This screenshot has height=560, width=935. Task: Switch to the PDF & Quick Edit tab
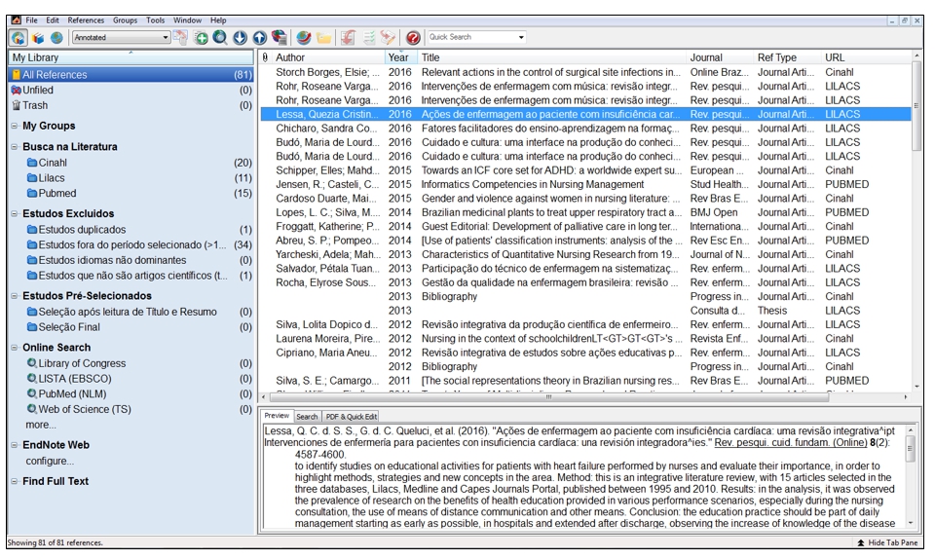click(351, 417)
